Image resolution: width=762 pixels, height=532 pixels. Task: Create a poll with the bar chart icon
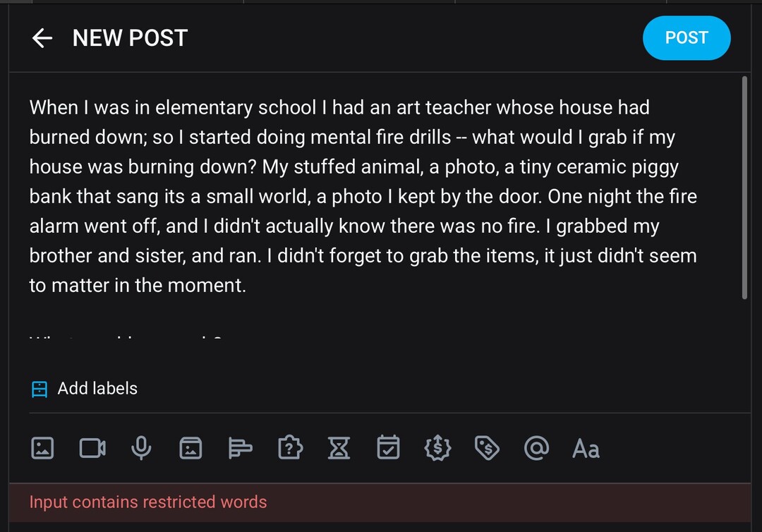tap(241, 448)
